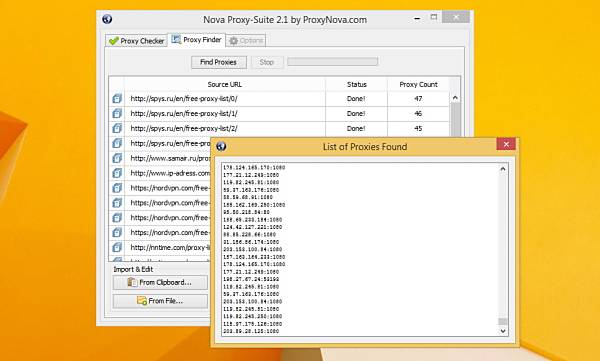This screenshot has height=361, width=600.
Task: Select the page icon of the ip-adress.com row
Action: coord(117,173)
